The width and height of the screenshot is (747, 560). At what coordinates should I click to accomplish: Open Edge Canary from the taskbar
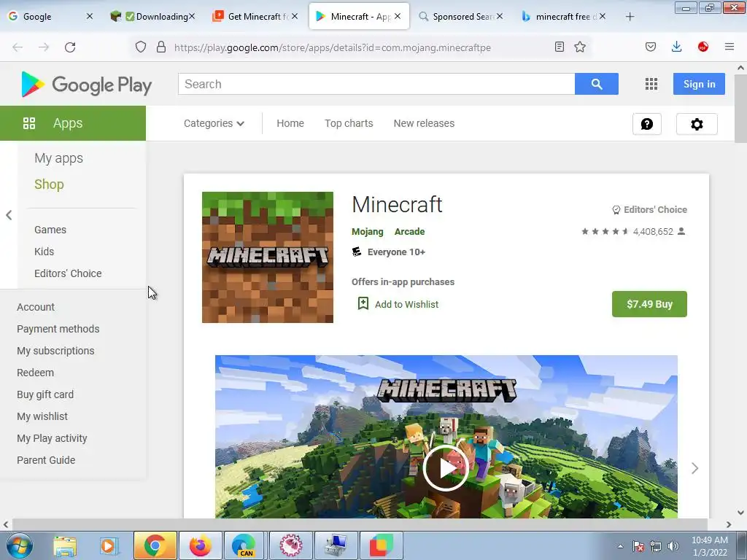click(244, 545)
